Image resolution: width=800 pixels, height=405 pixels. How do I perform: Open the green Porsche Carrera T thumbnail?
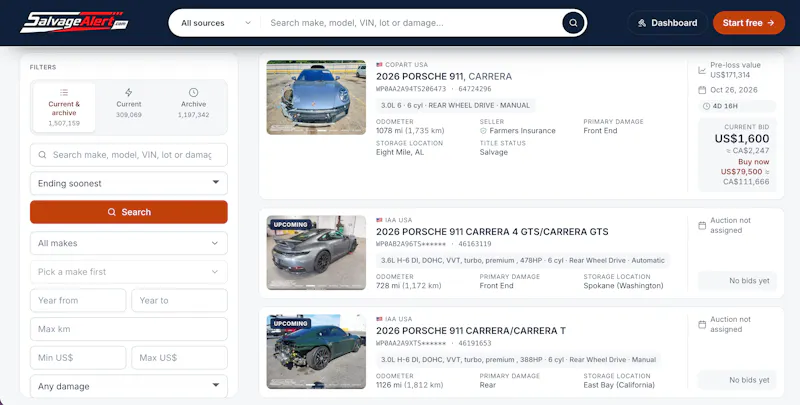[316, 351]
